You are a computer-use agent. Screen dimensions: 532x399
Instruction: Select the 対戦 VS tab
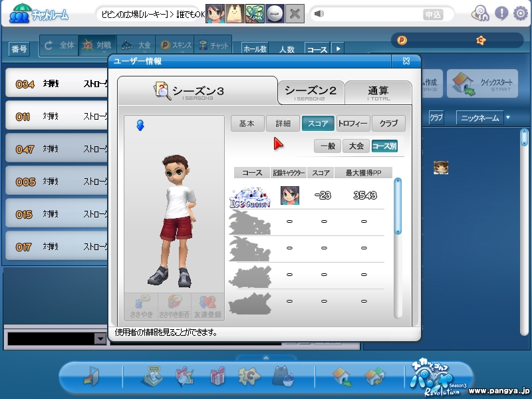coord(97,45)
